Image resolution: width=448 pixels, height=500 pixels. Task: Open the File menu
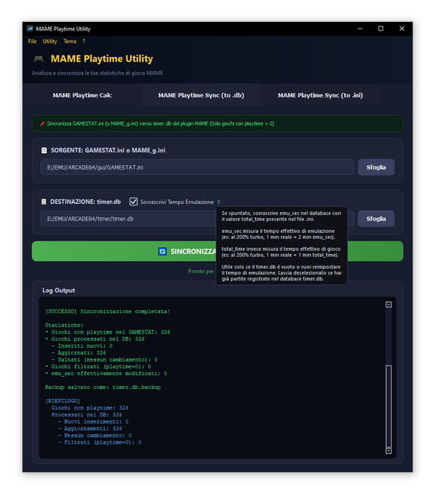pyautogui.click(x=32, y=41)
